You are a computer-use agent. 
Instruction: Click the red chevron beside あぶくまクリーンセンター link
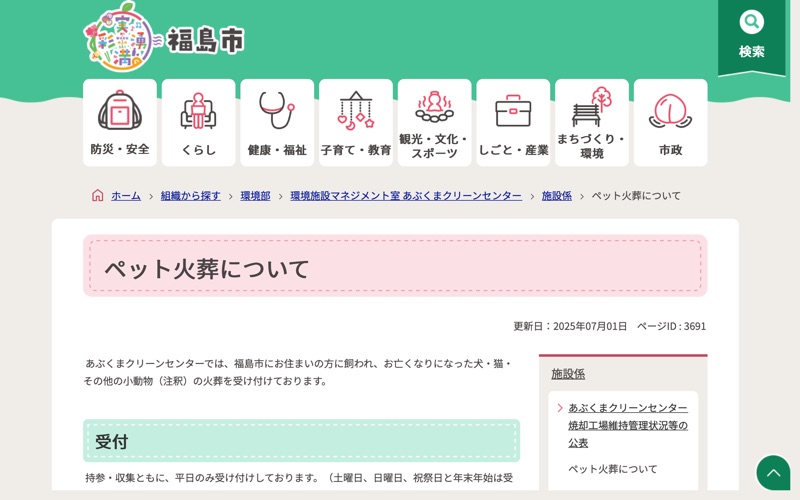click(x=560, y=408)
